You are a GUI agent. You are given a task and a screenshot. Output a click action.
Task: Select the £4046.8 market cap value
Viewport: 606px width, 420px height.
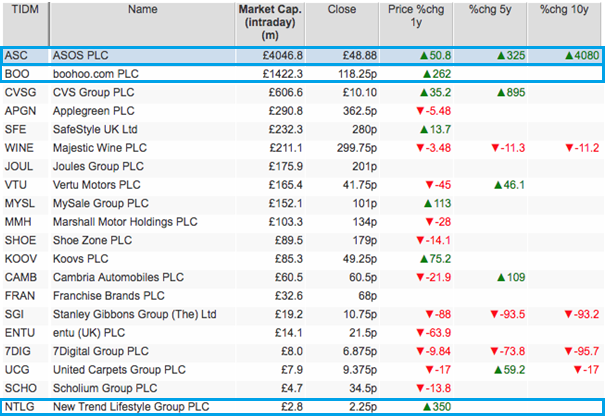click(283, 56)
